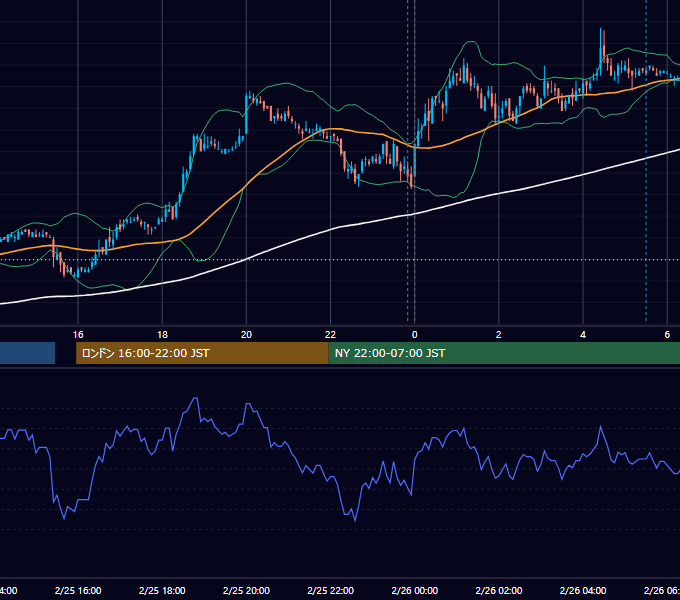Click the 2/25 22:00 date label
The height and width of the screenshot is (600, 680).
(330, 590)
